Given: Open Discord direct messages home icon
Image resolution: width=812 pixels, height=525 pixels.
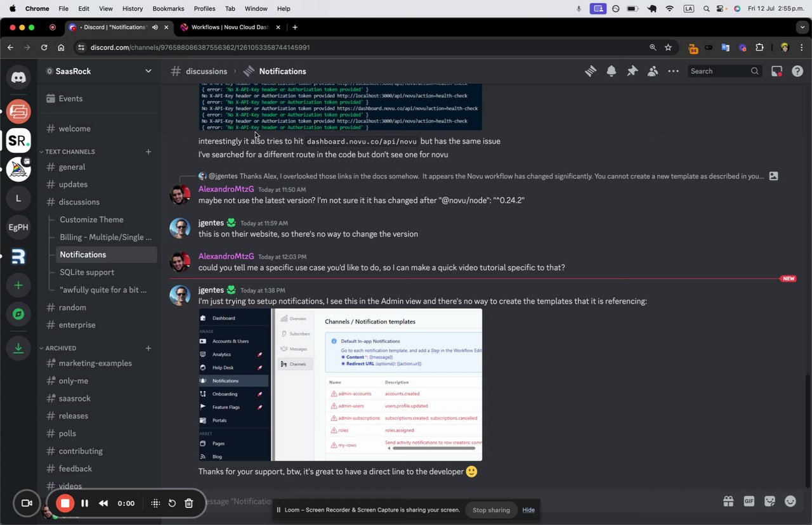Looking at the screenshot, I should pyautogui.click(x=18, y=77).
